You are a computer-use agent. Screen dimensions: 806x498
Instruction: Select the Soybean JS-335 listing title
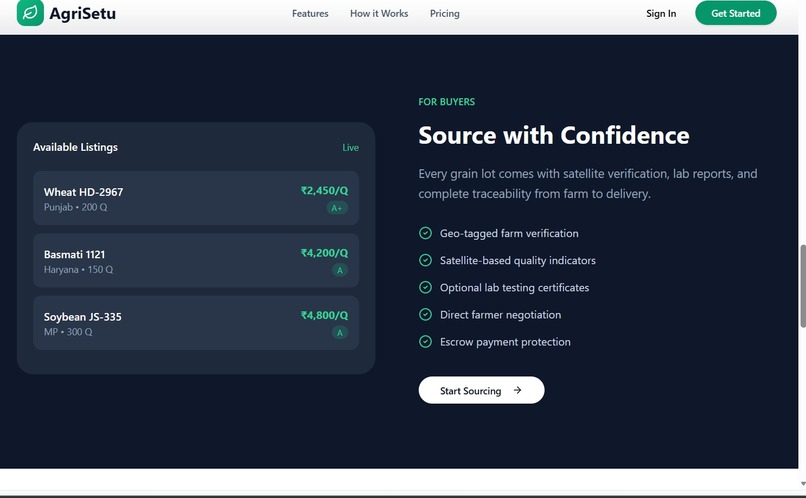tap(82, 317)
